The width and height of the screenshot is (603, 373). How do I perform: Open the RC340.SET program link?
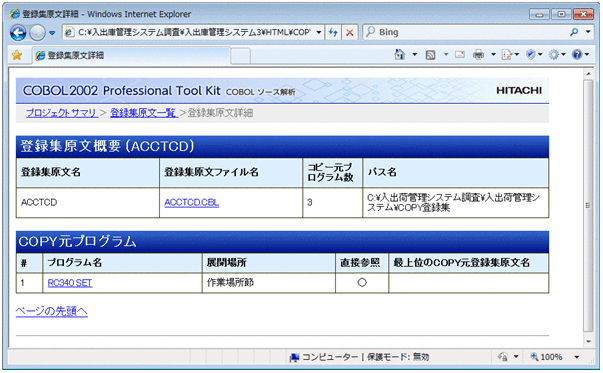(70, 283)
